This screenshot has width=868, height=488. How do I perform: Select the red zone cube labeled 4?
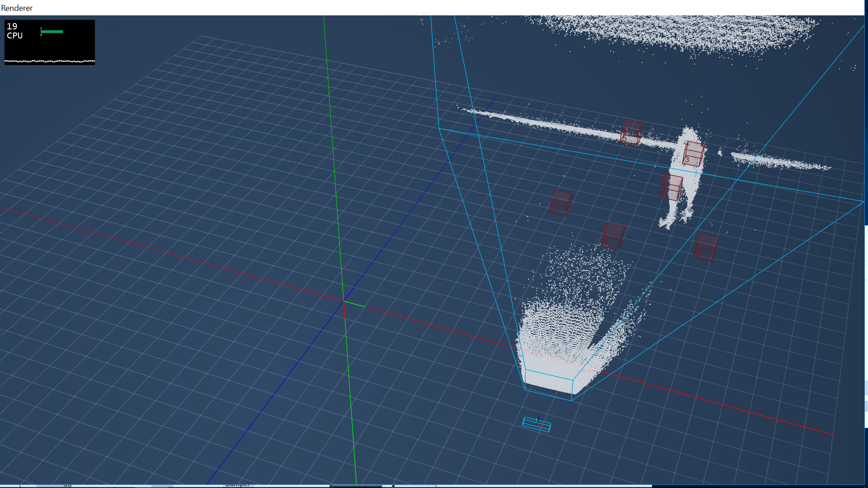[x=671, y=187]
